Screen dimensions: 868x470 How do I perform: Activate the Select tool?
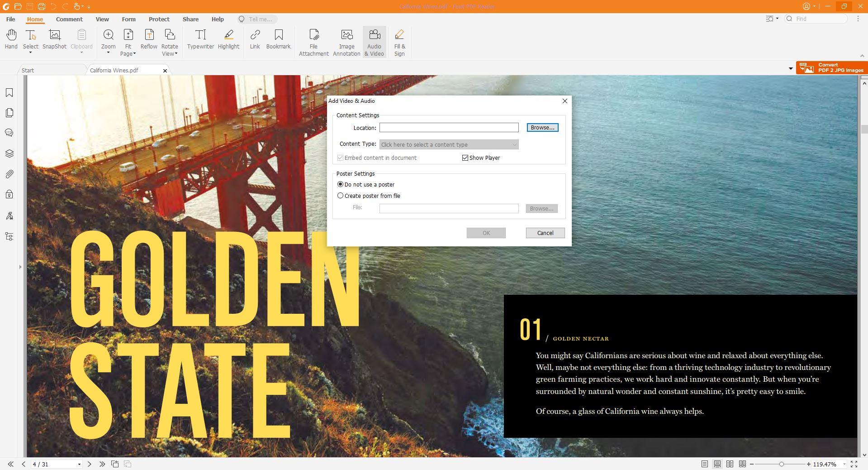[31, 38]
